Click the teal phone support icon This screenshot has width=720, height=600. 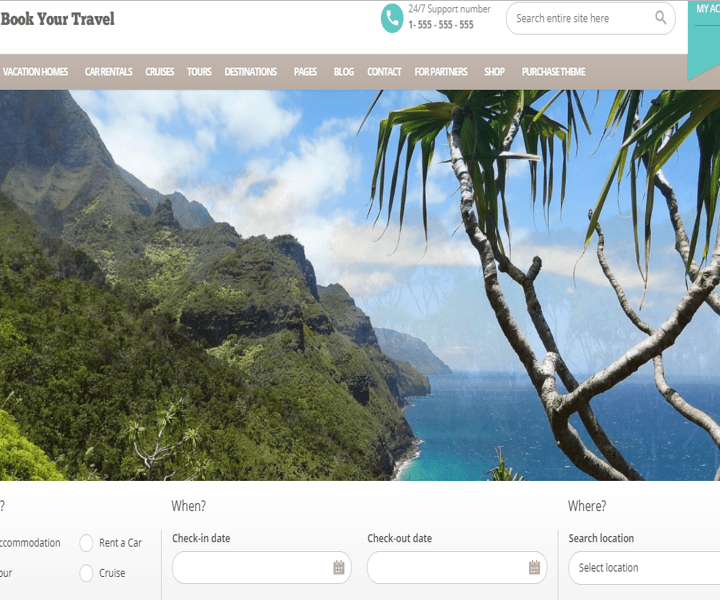click(x=392, y=18)
